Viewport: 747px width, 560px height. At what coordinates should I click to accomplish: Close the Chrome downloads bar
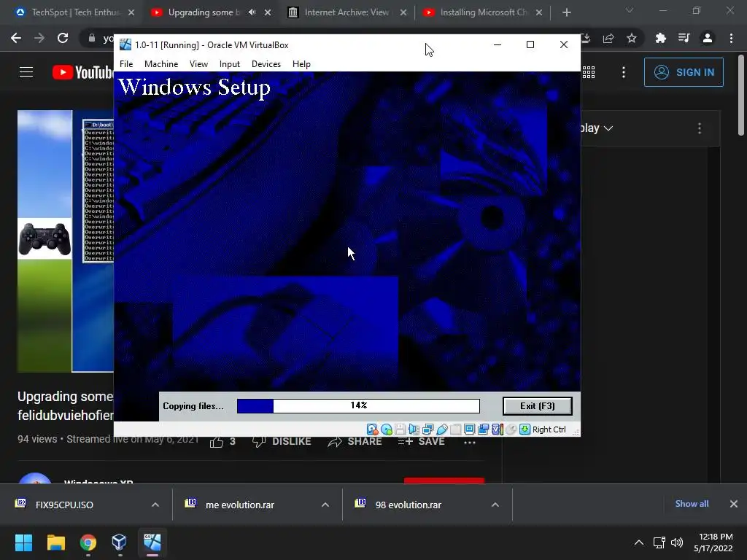coord(734,504)
